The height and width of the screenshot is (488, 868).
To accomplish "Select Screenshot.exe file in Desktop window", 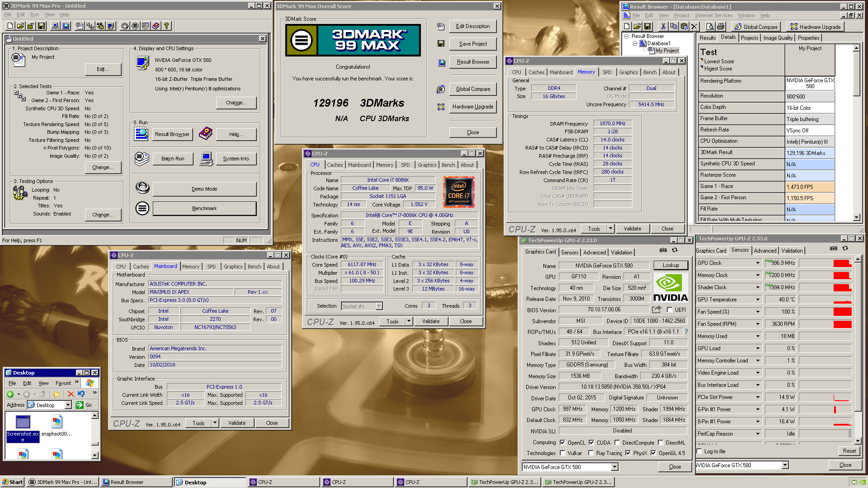I will (23, 428).
